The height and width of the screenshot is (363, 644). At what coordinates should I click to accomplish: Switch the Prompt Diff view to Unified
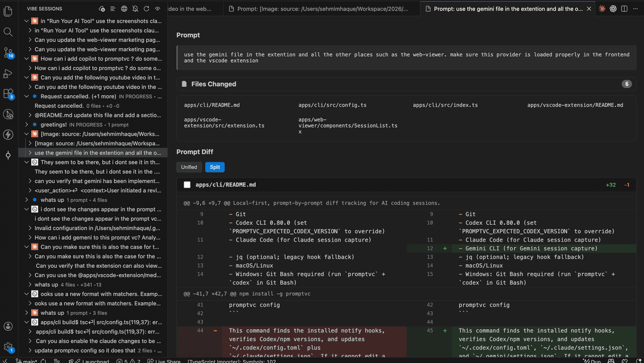coord(189,167)
